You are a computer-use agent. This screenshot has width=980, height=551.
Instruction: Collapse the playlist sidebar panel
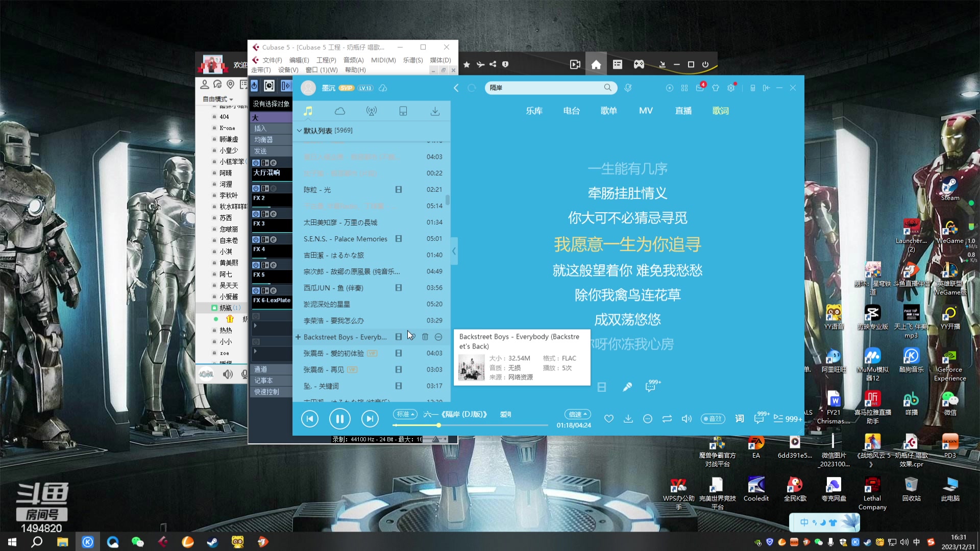[454, 251]
